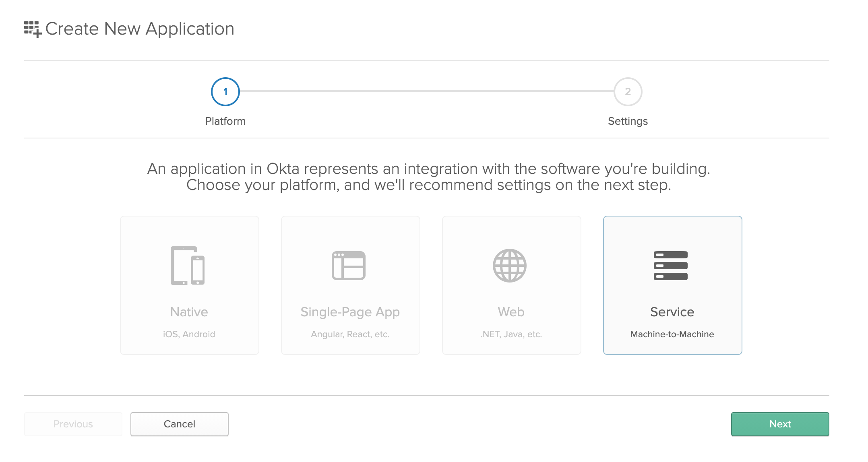Click the Machine-to-Machine subtitle text
This screenshot has height=462, width=868.
tap(672, 334)
